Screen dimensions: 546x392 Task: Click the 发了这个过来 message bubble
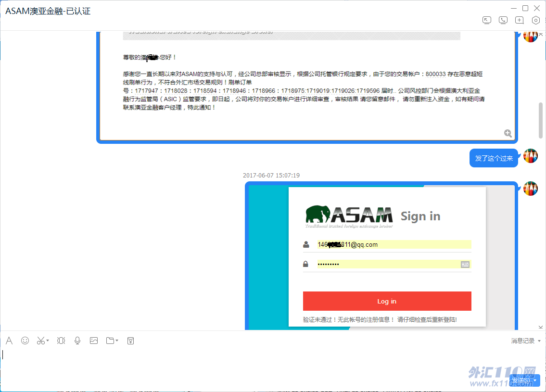coord(494,158)
